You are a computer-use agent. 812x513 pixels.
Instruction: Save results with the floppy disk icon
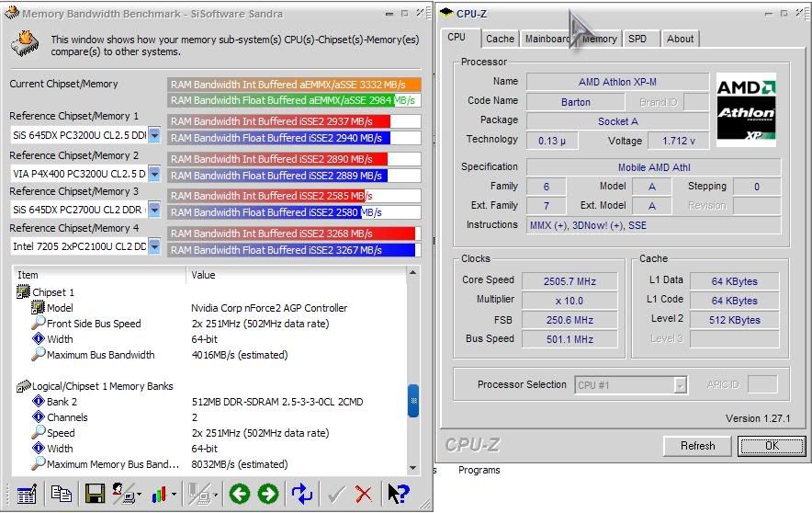(95, 494)
